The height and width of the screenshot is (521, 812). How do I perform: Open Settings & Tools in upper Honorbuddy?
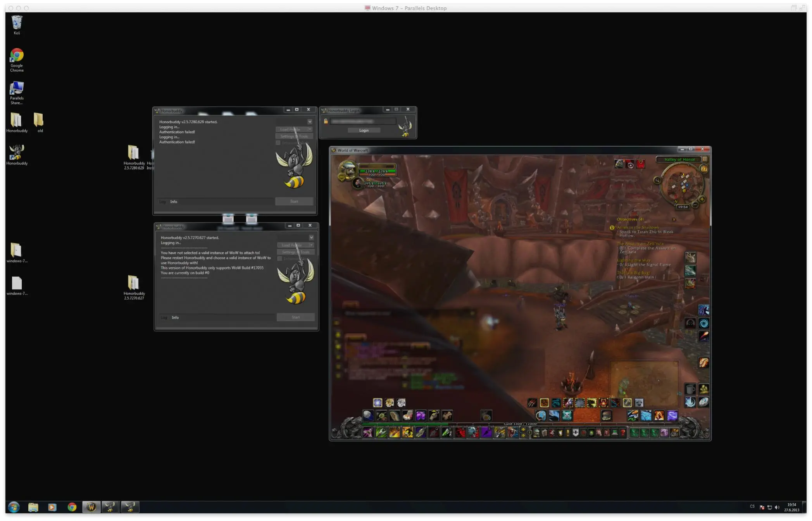coord(294,136)
